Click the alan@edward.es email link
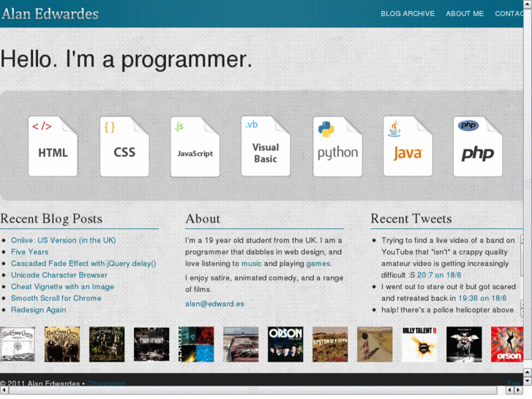Image resolution: width=532 pixels, height=399 pixels. click(214, 304)
